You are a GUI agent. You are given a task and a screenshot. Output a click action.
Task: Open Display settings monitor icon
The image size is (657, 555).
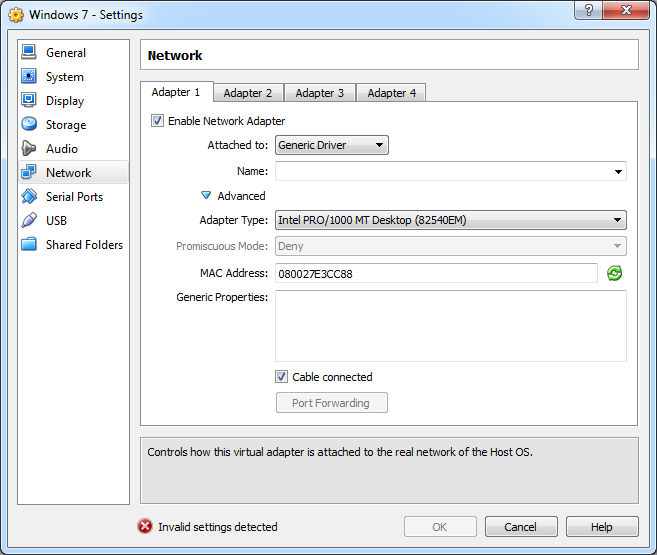(28, 100)
